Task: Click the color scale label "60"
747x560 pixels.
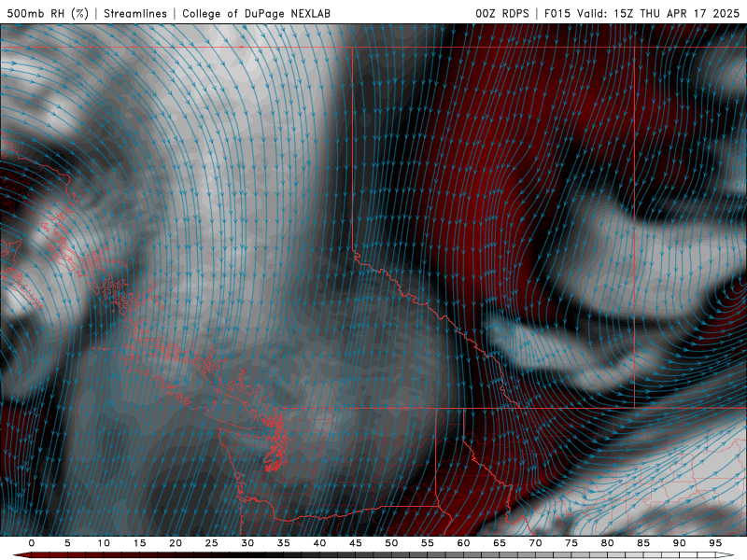Action: (463, 543)
